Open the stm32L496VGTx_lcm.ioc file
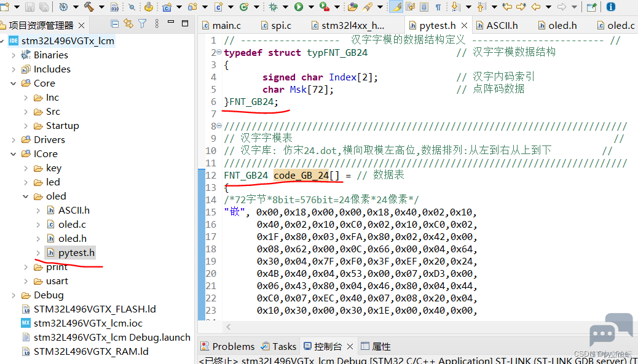 point(88,323)
